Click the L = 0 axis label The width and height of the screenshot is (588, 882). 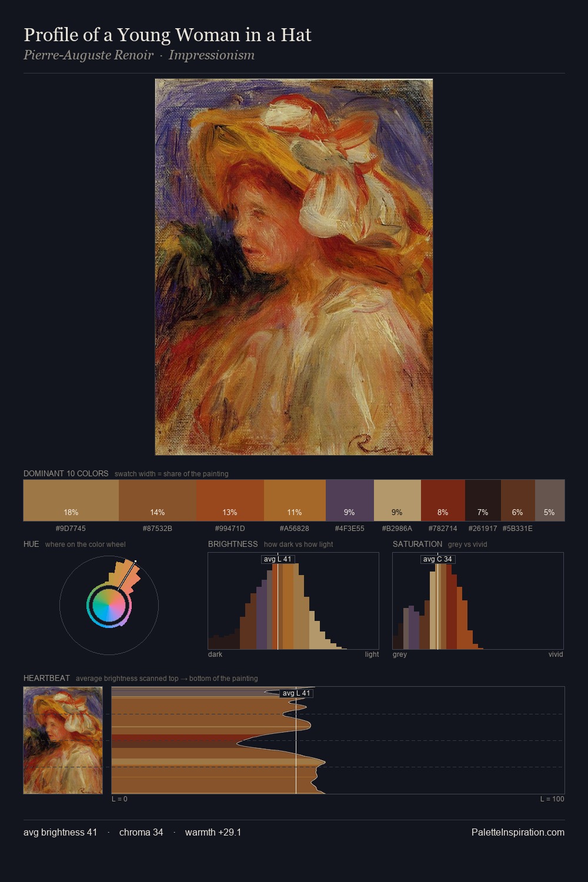[119, 799]
